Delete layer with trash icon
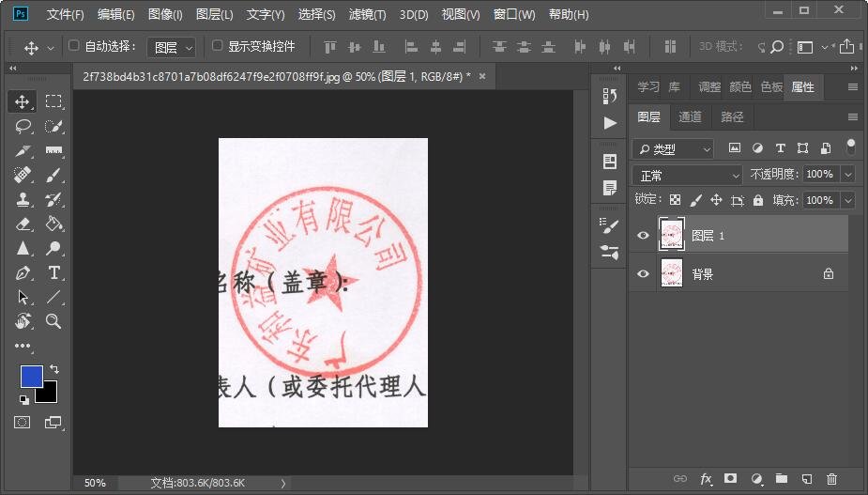Viewport: 868px width, 495px height. click(x=831, y=479)
